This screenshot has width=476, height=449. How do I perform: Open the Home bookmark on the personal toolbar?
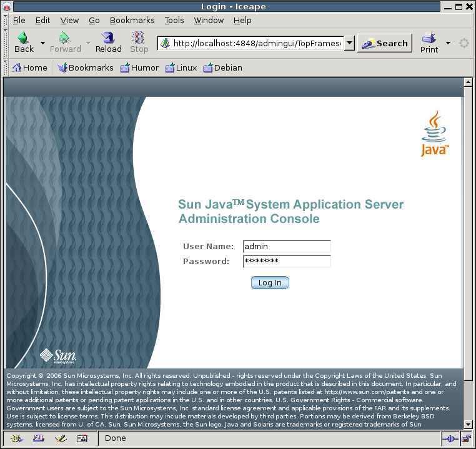click(29, 67)
